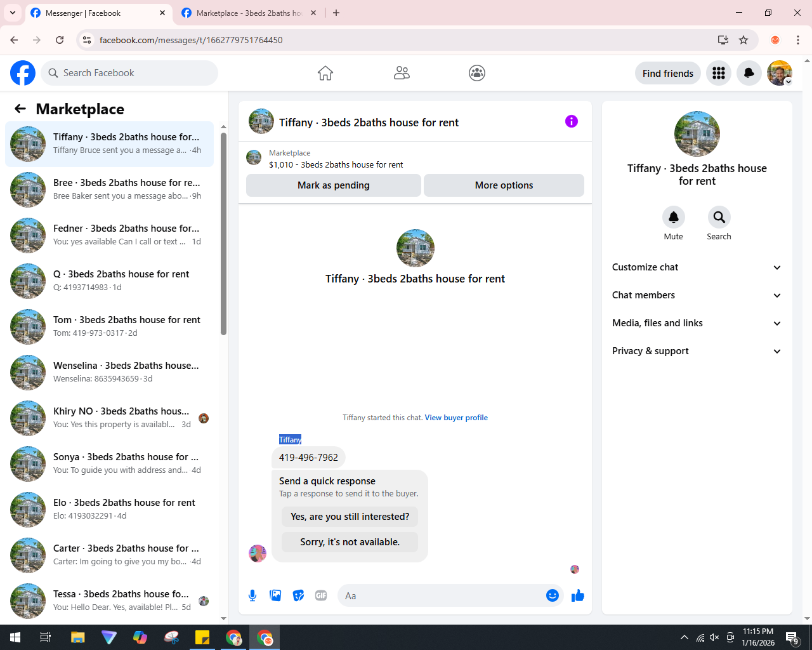This screenshot has width=812, height=650.
Task: Choose a GIF from the GIF icon
Action: pos(321,595)
